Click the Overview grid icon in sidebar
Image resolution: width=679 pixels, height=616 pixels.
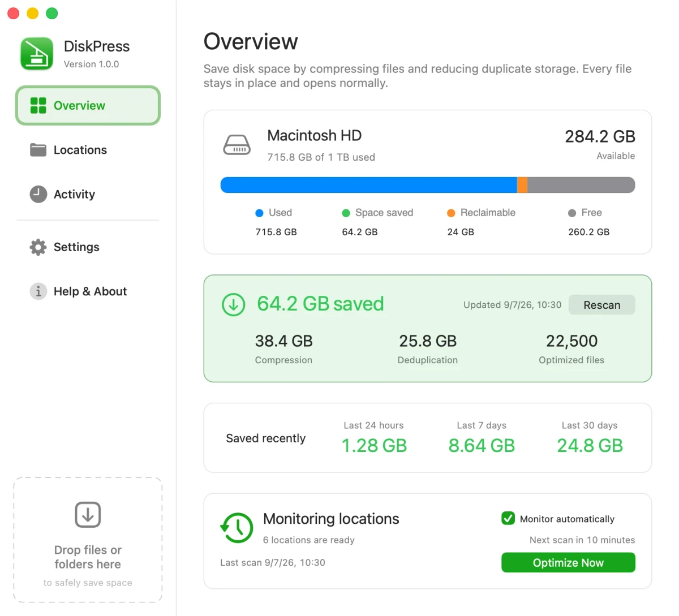[x=38, y=105]
